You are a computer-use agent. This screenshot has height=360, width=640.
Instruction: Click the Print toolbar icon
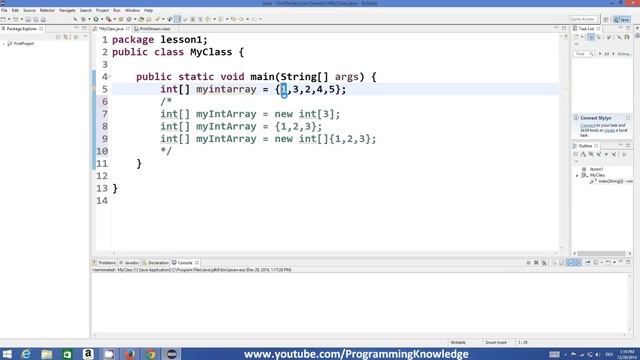(43, 19)
